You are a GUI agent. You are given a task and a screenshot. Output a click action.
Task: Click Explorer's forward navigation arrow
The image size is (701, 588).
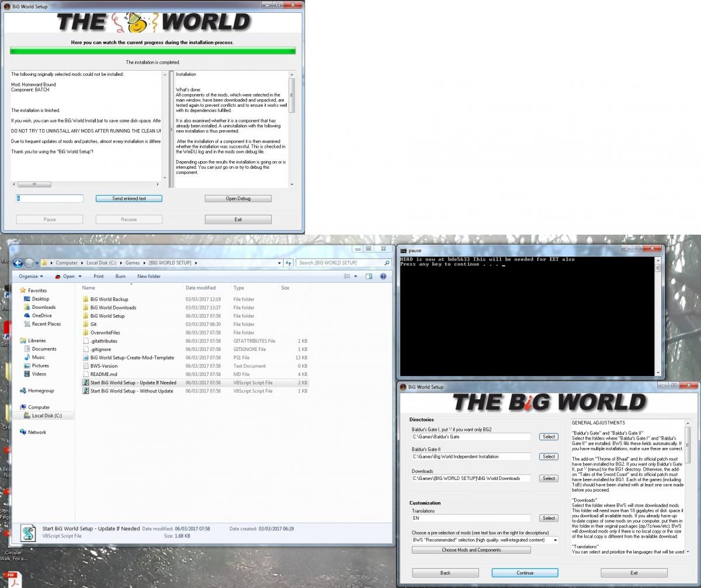click(29, 263)
